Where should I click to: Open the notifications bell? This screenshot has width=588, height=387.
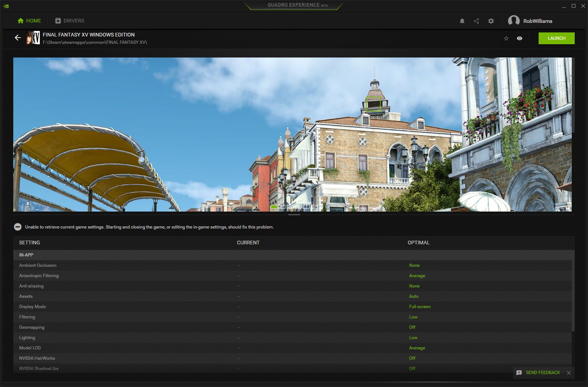(x=462, y=21)
